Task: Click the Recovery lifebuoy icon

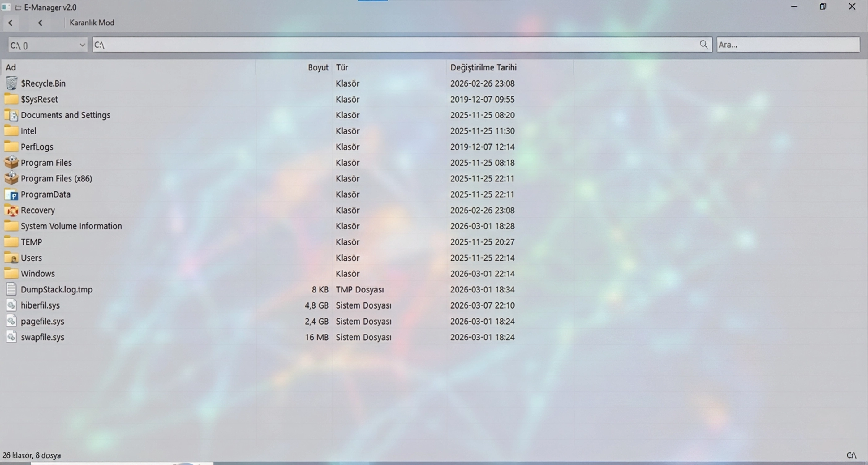Action: pos(11,210)
